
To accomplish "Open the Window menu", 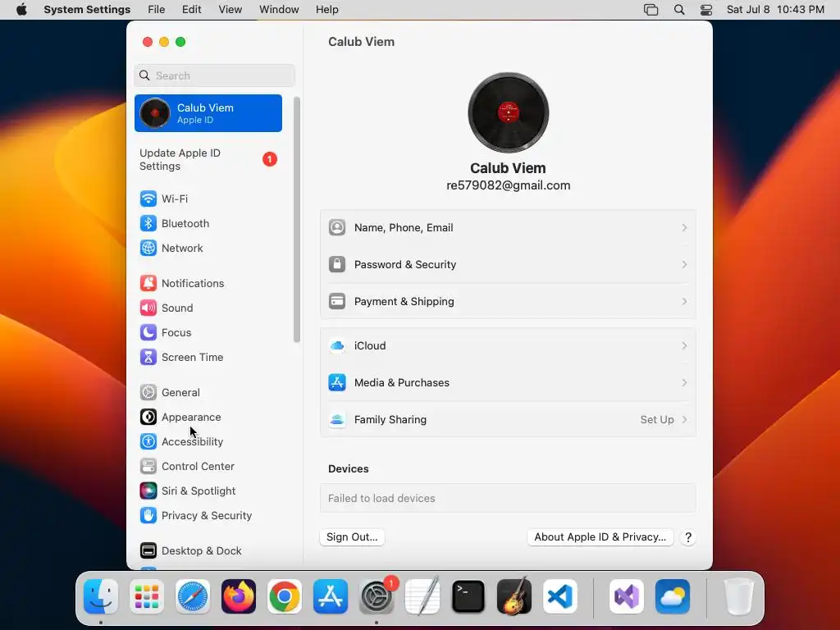I will pos(279,10).
